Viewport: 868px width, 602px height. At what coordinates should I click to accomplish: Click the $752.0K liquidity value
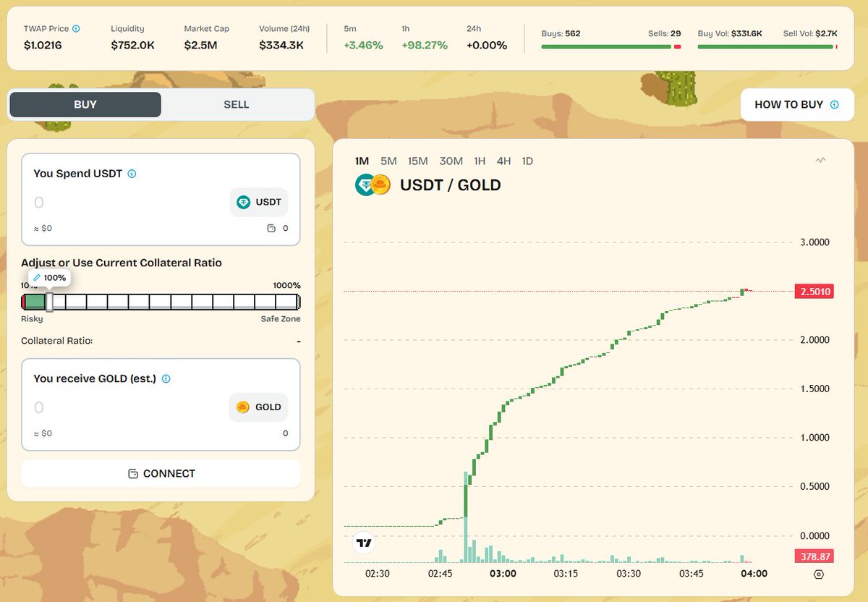click(132, 46)
